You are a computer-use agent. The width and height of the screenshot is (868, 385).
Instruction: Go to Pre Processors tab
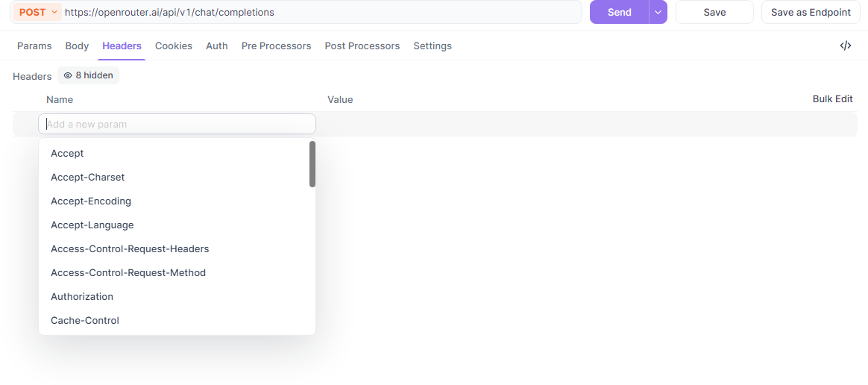pyautogui.click(x=276, y=46)
